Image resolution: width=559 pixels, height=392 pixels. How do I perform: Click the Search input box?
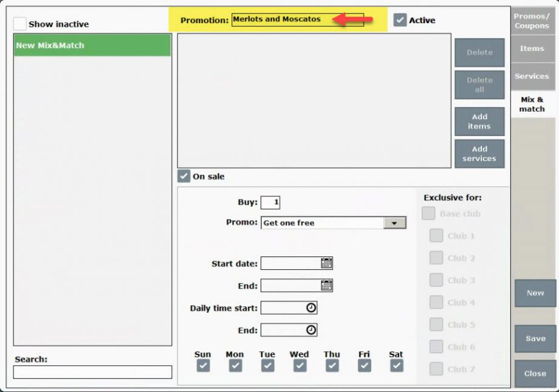coord(93,372)
